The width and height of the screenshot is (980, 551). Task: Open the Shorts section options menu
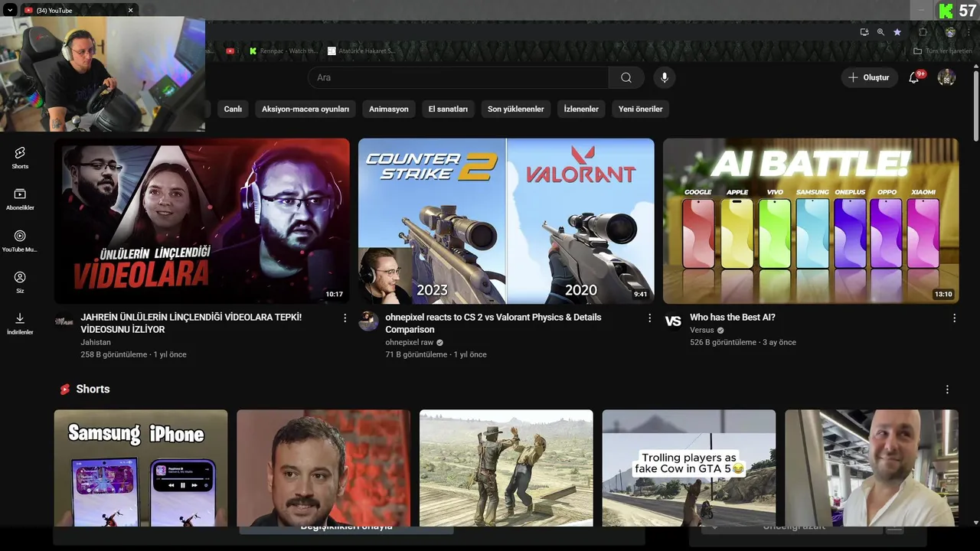(947, 390)
